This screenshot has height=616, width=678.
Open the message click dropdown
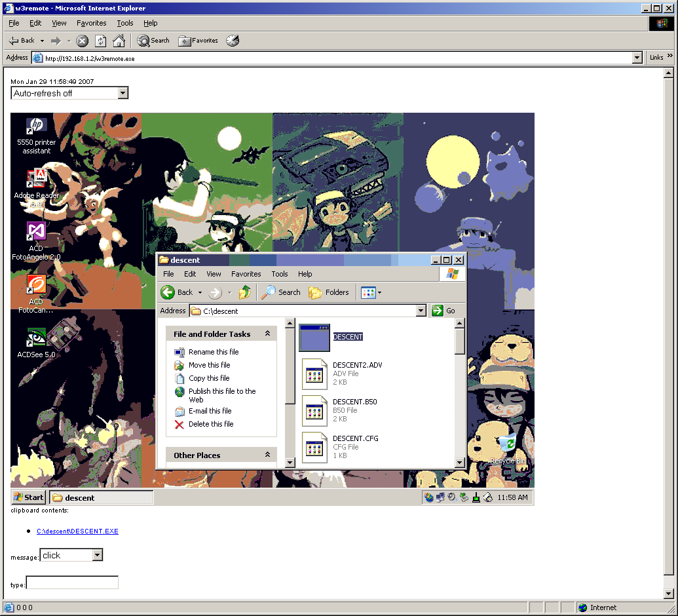(98, 555)
